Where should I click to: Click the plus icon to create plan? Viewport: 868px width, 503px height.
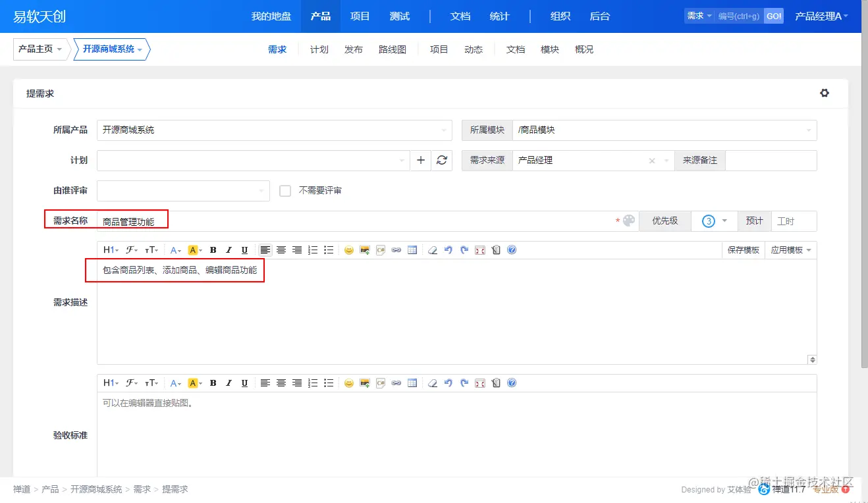coord(421,160)
